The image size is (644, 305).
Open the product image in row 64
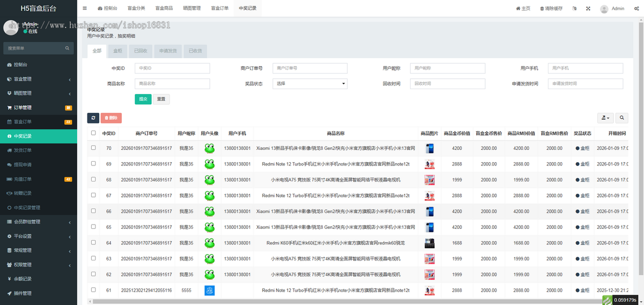click(x=429, y=243)
